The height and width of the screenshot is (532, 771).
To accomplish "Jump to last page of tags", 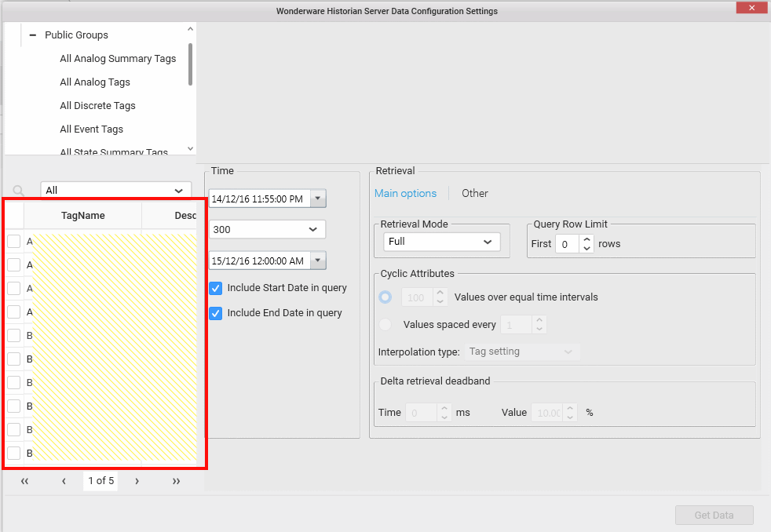I will pos(176,481).
